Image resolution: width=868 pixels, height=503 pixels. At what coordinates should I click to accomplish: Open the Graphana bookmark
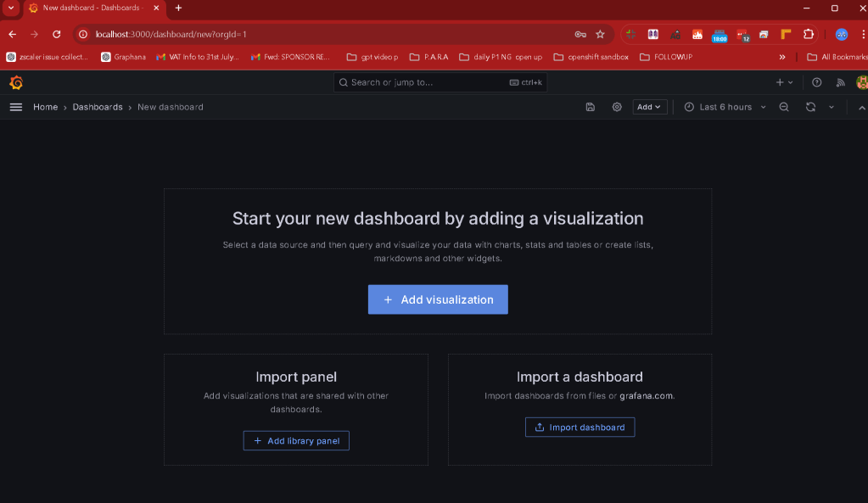[123, 57]
